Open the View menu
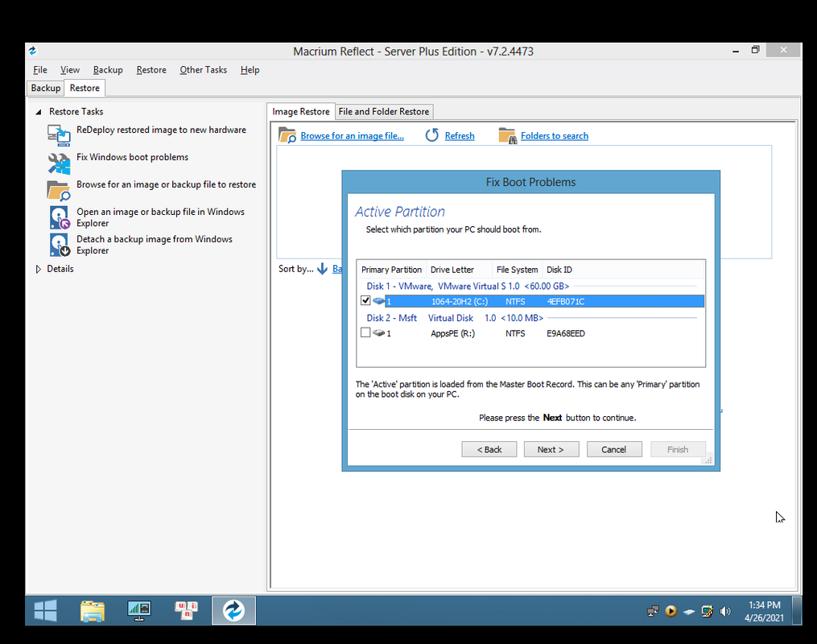This screenshot has width=817, height=644. pyautogui.click(x=70, y=70)
